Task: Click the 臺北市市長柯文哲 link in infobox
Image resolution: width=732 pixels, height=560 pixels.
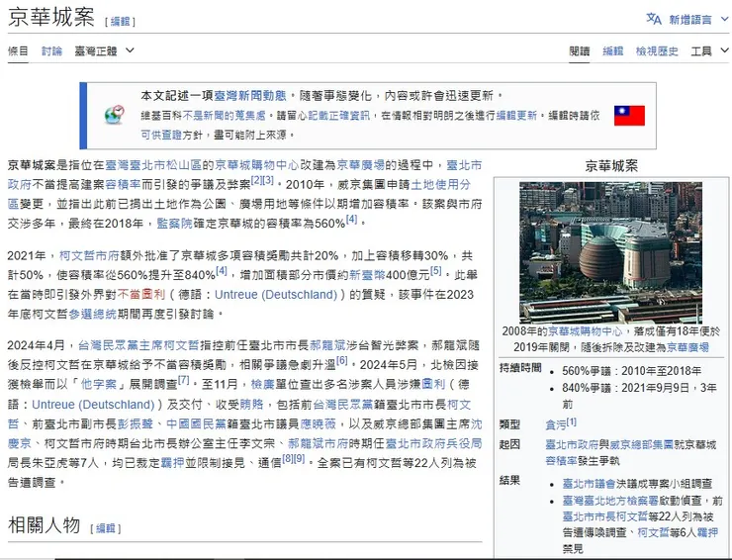Action: [x=604, y=516]
